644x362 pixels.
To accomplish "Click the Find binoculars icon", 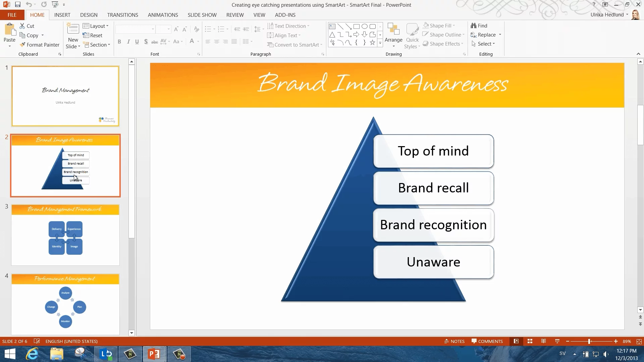I will (x=474, y=26).
